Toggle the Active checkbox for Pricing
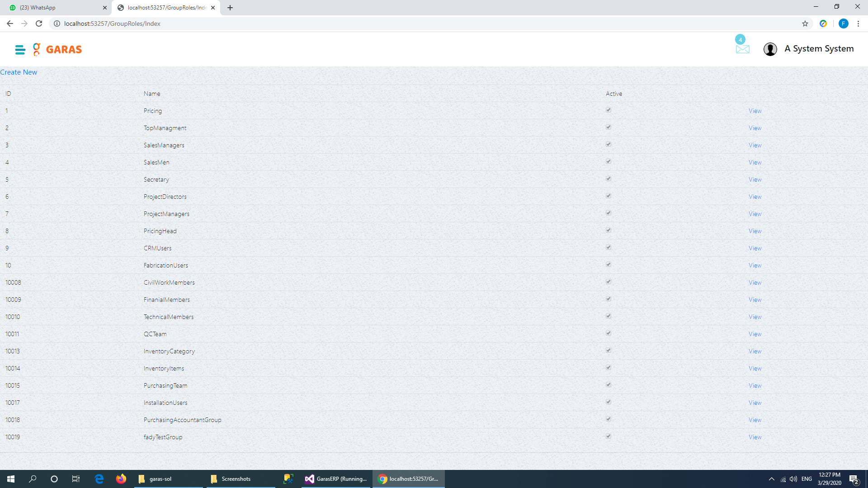Screen dimensions: 868x488 (x=609, y=110)
